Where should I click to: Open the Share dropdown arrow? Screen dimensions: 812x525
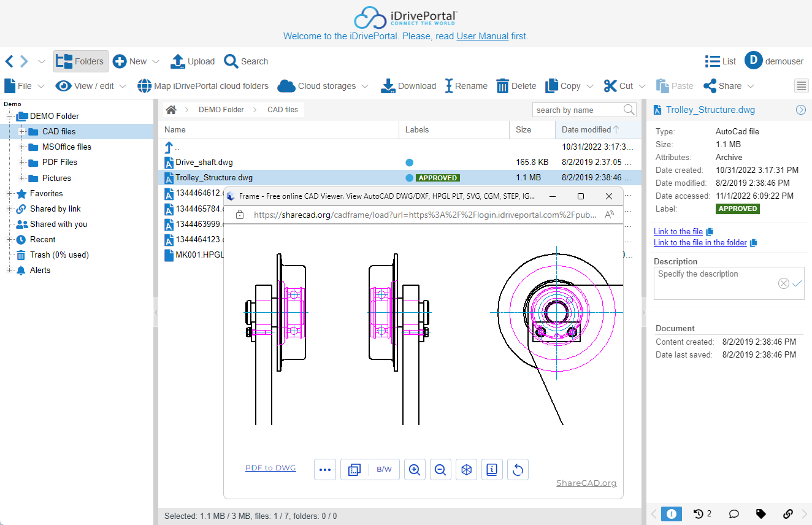click(x=751, y=86)
